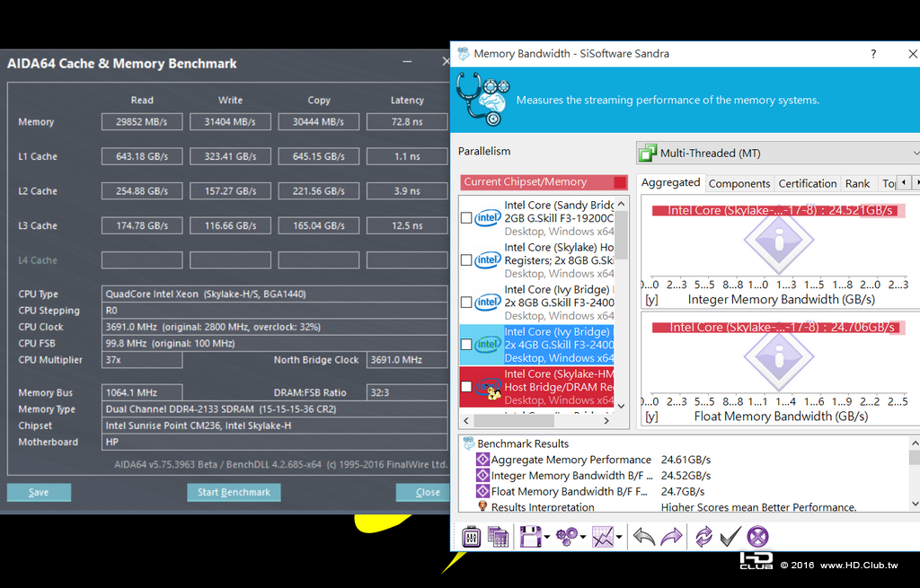
Task: Click the Intel logo for Ivy Bridge 8GB entry
Action: coord(488,302)
